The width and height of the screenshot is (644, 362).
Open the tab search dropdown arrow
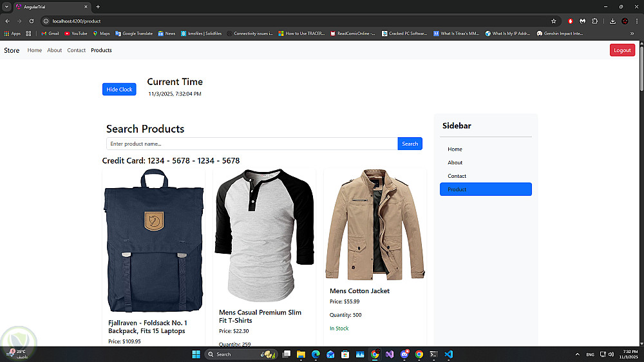(x=6, y=6)
